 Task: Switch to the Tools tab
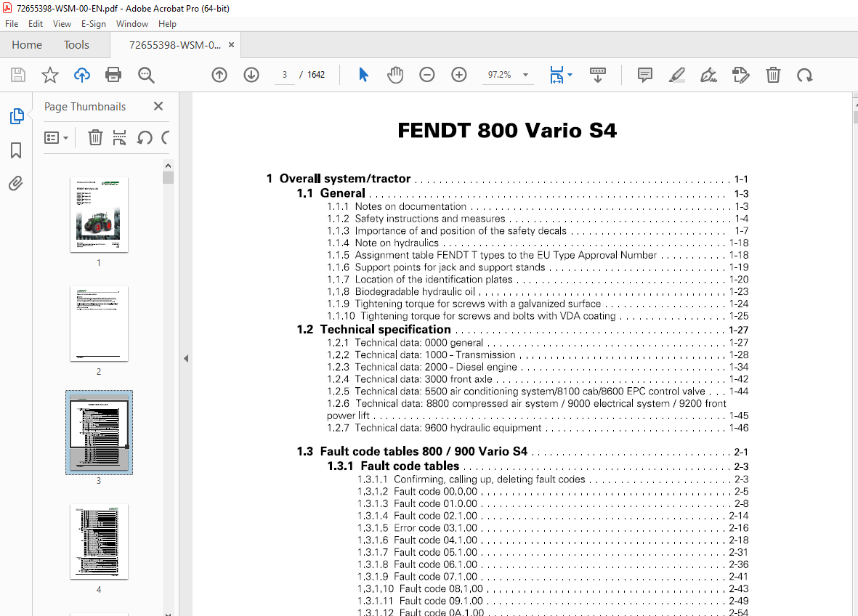tap(76, 45)
